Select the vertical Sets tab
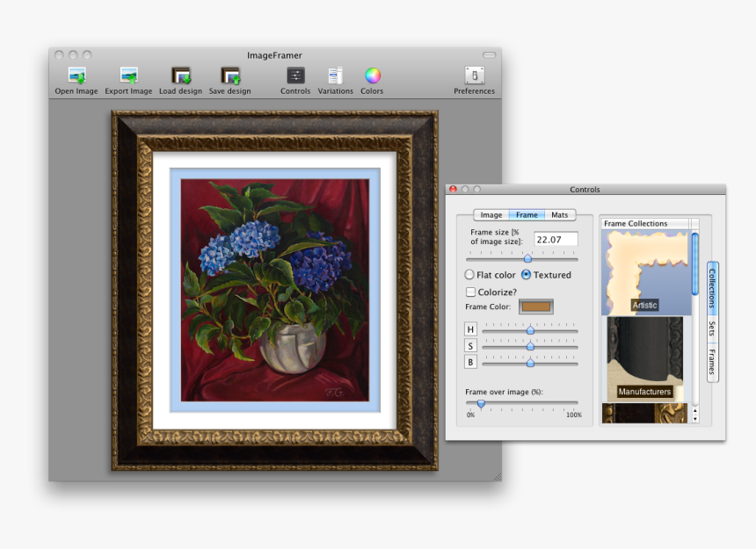This screenshot has height=549, width=756. [713, 329]
